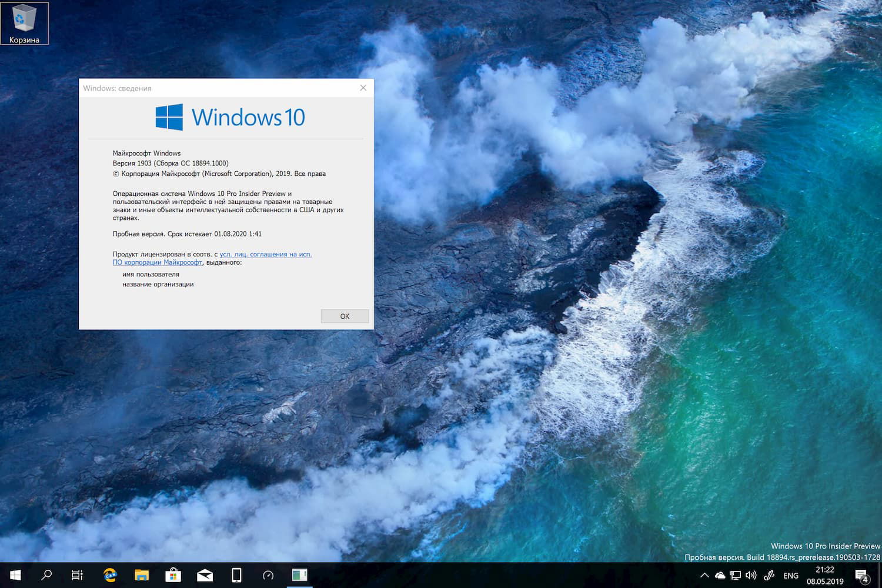The width and height of the screenshot is (882, 588).
Task: Open the Start menu
Action: [x=15, y=575]
